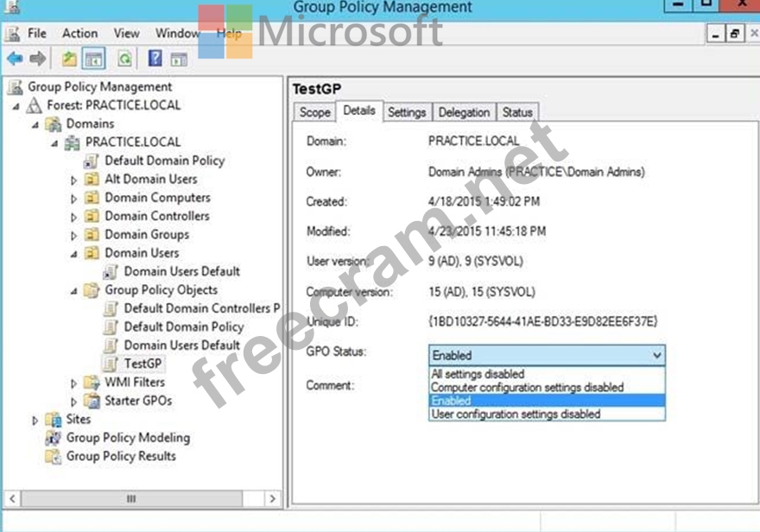Click the Up one level folder icon
This screenshot has width=760, height=532.
(x=69, y=59)
